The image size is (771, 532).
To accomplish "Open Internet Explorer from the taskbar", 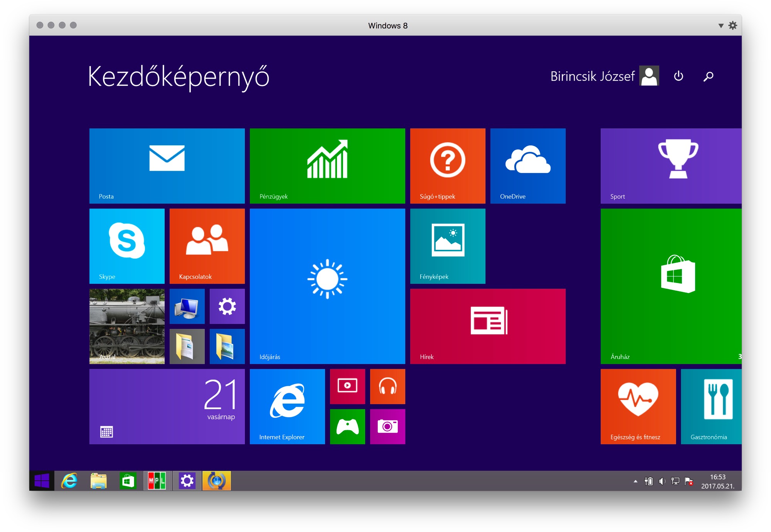I will pos(70,481).
